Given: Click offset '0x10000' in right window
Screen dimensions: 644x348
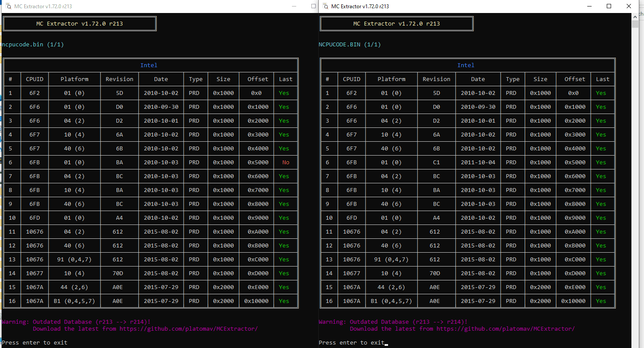Looking at the screenshot, I should (573, 301).
